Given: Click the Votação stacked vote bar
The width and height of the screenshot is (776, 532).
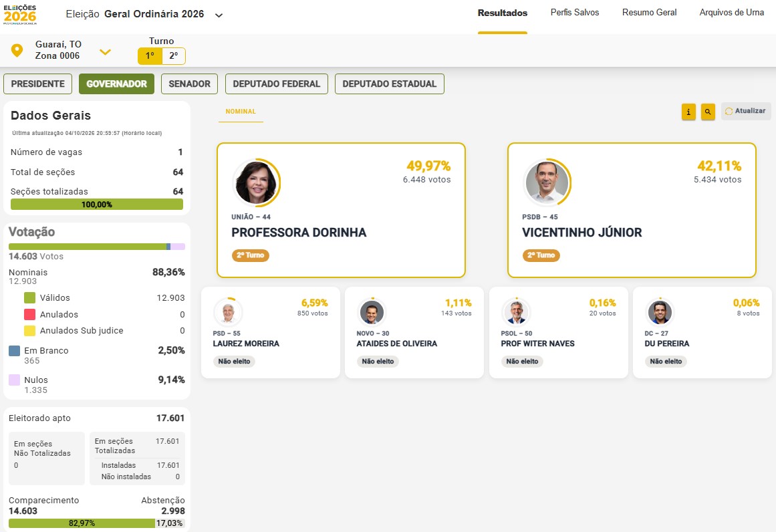Looking at the screenshot, I should (97, 247).
